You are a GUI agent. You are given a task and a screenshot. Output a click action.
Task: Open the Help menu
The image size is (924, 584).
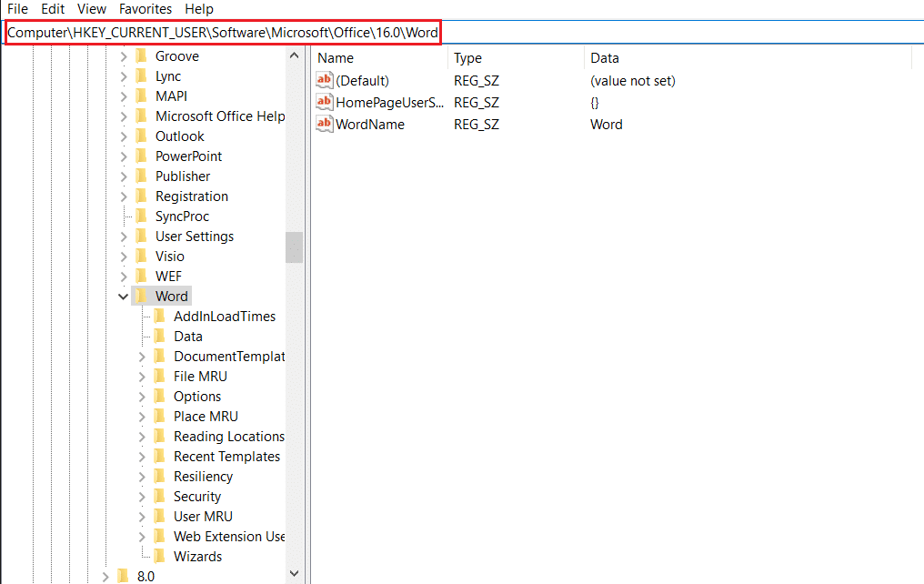[198, 9]
